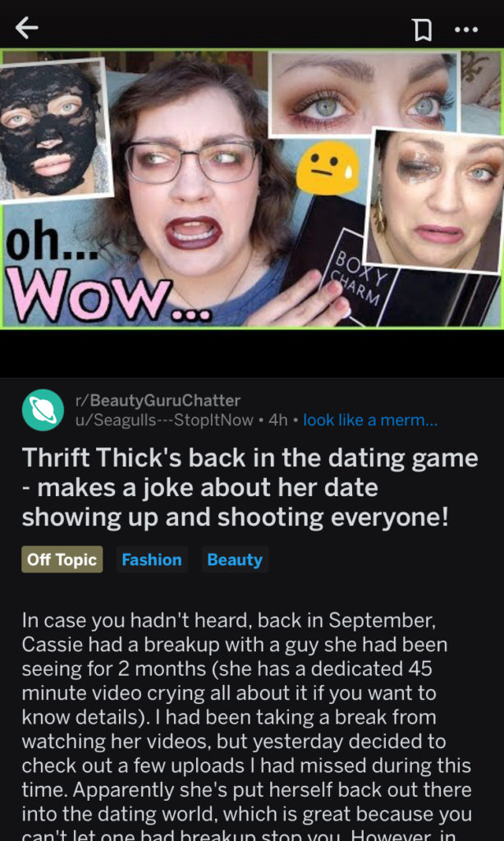Viewport: 504px width, 841px height.
Task: Tap the sweating emoji in the thumbnail
Action: (x=328, y=168)
